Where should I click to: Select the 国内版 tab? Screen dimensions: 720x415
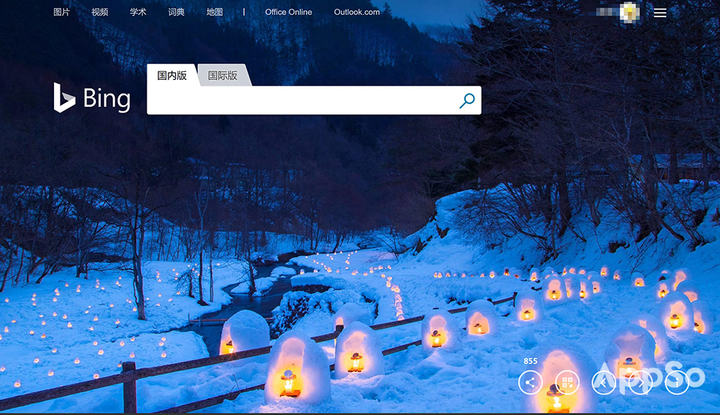[x=172, y=75]
